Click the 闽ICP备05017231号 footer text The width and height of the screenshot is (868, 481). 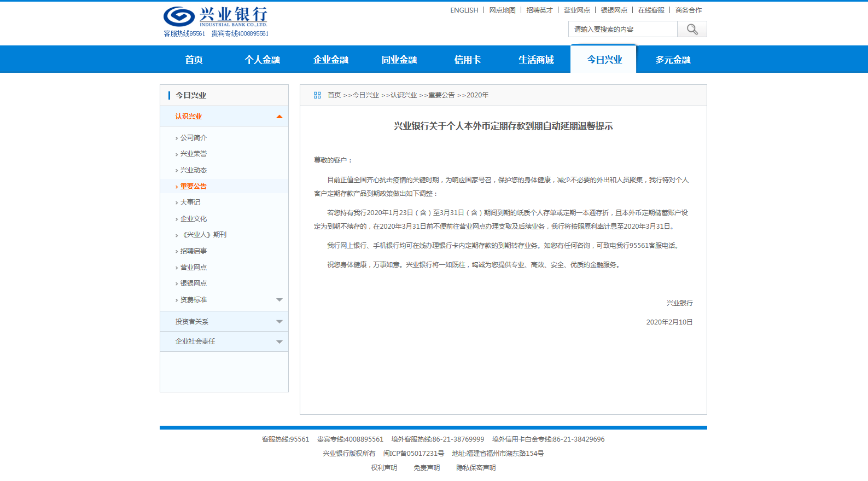coord(413,454)
